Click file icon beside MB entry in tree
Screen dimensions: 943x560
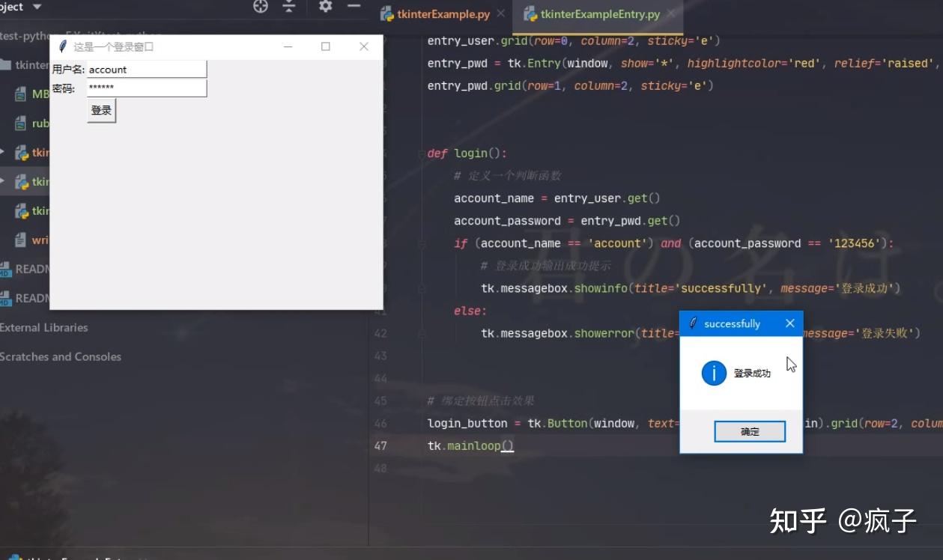[21, 94]
